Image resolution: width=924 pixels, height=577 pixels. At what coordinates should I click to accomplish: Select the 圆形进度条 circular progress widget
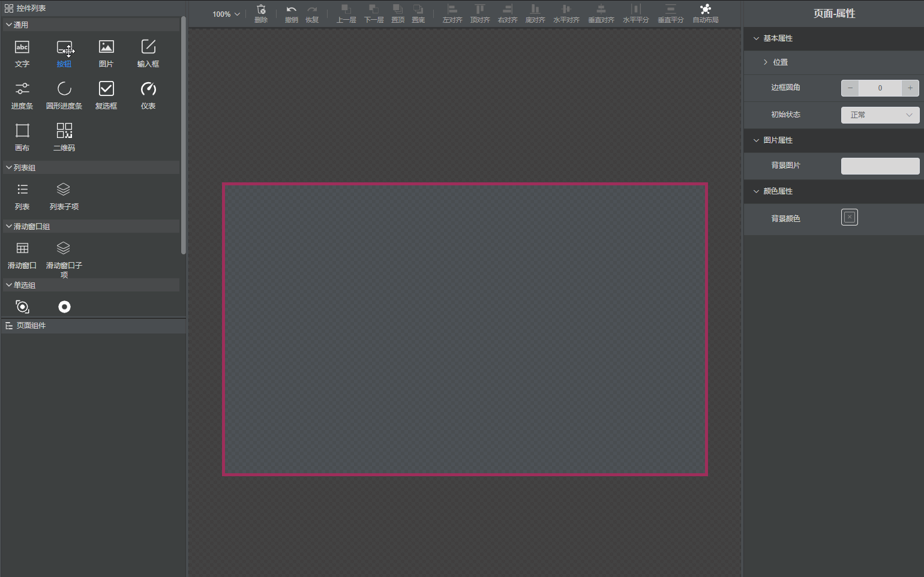(x=64, y=96)
